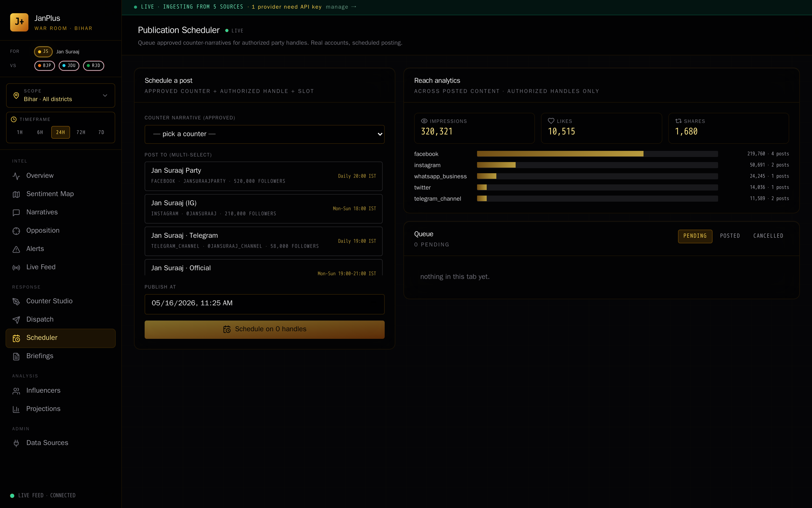Click the JS party chip
This screenshot has height=508, width=812.
coord(43,51)
